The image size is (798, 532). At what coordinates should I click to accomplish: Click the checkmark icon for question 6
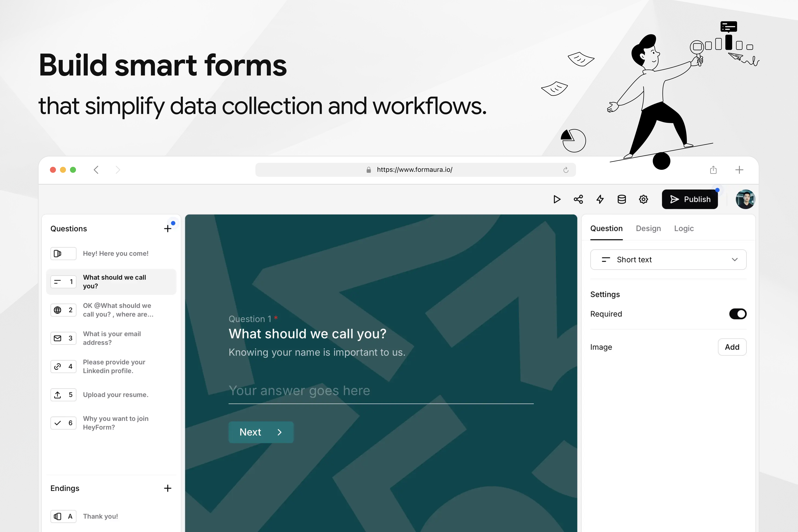57,423
